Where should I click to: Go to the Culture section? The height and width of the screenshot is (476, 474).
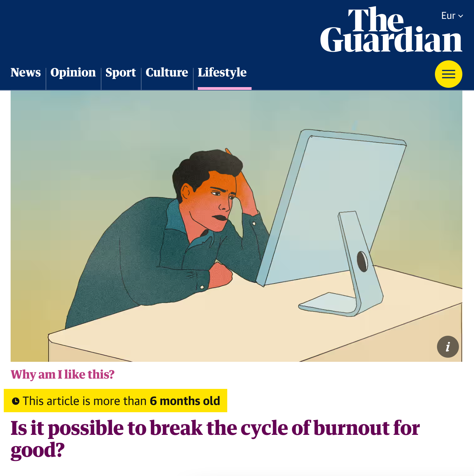[x=167, y=73]
